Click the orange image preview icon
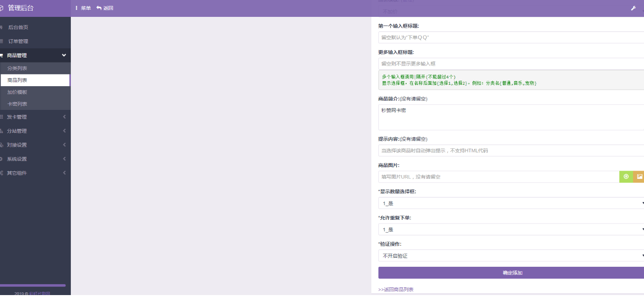Screen dimensions: 644x301 639,176
